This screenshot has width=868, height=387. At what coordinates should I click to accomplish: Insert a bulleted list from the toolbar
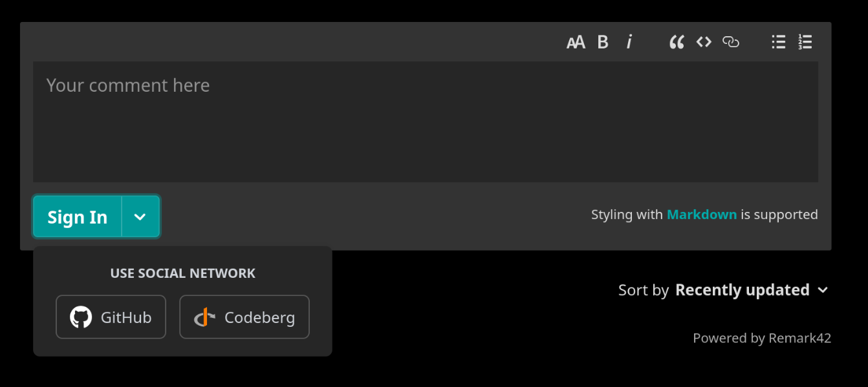point(779,43)
